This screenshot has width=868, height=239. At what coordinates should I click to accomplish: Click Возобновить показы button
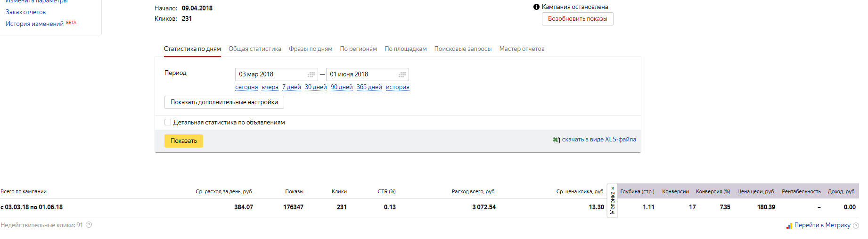(x=578, y=19)
